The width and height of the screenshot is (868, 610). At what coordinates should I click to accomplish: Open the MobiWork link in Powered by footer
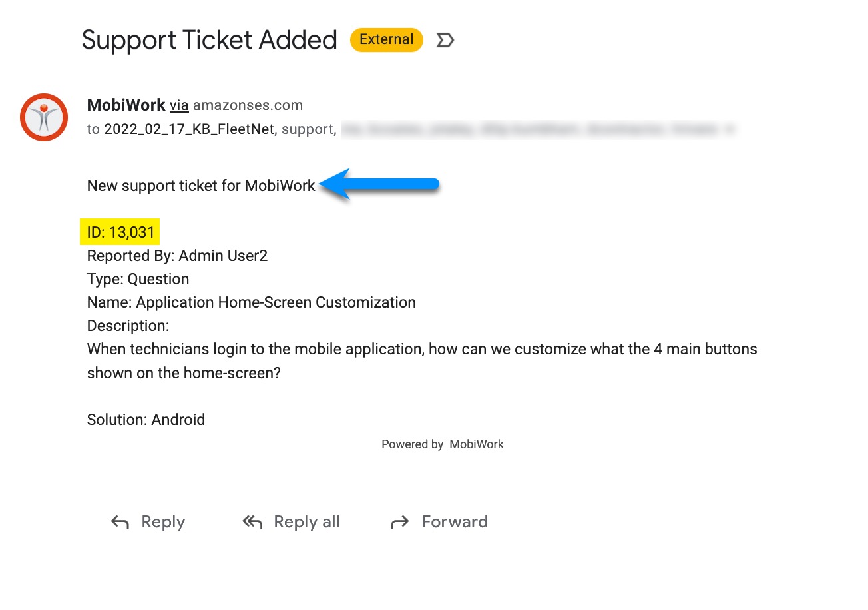click(x=476, y=444)
